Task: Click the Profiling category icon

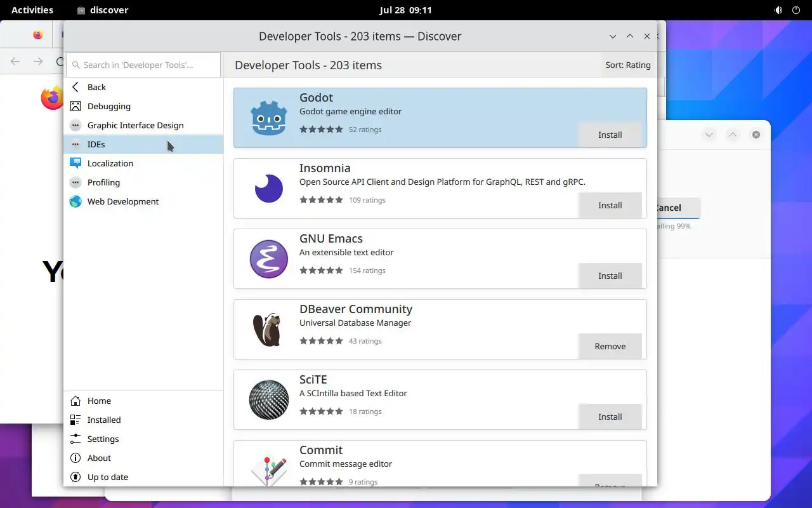Action: [75, 182]
